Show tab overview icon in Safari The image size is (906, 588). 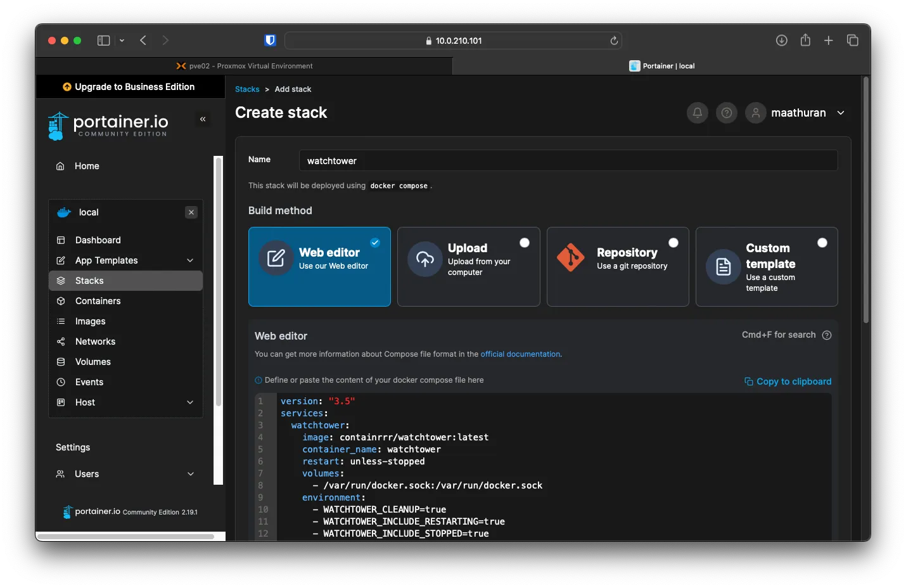[853, 41]
